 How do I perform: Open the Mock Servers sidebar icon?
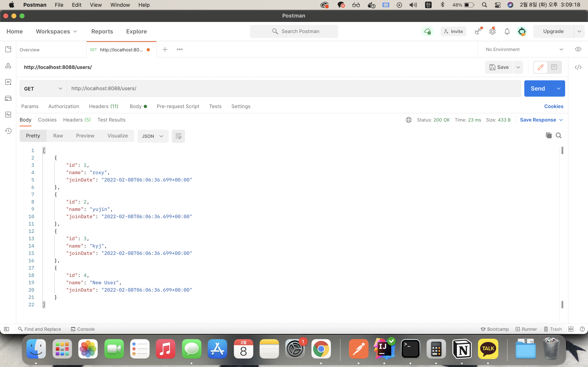(x=8, y=98)
